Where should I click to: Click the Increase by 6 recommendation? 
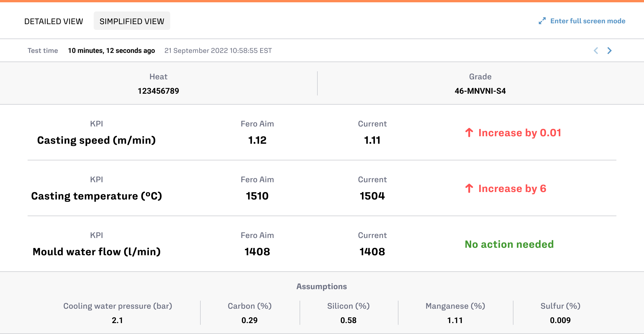coord(512,189)
